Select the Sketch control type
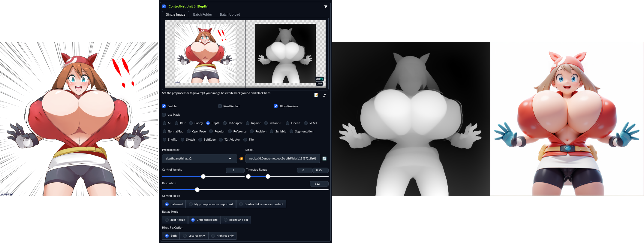This screenshot has height=243, width=644. [182, 140]
